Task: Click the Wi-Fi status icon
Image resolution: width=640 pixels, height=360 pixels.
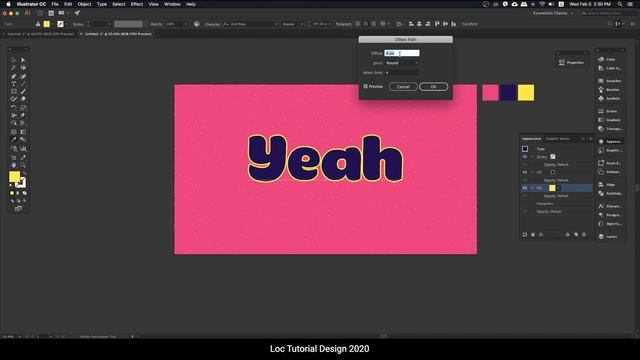Action: click(x=542, y=4)
